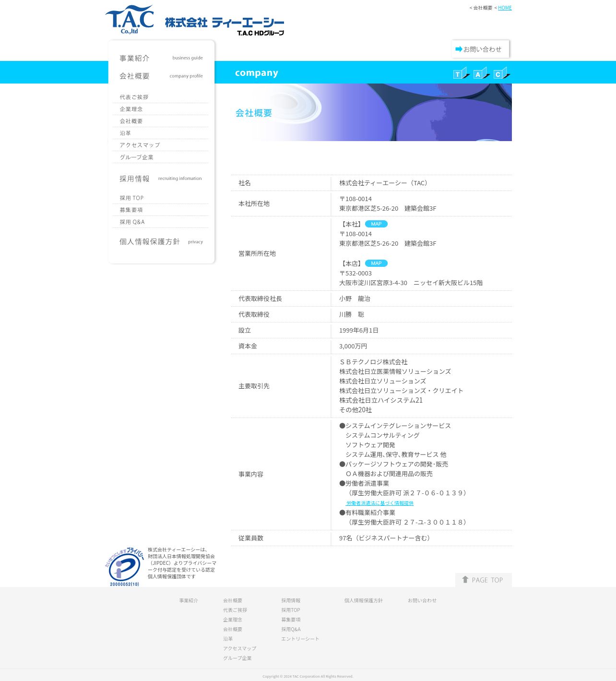Click the footer 採用TOP link
The height and width of the screenshot is (681, 616).
(x=291, y=610)
